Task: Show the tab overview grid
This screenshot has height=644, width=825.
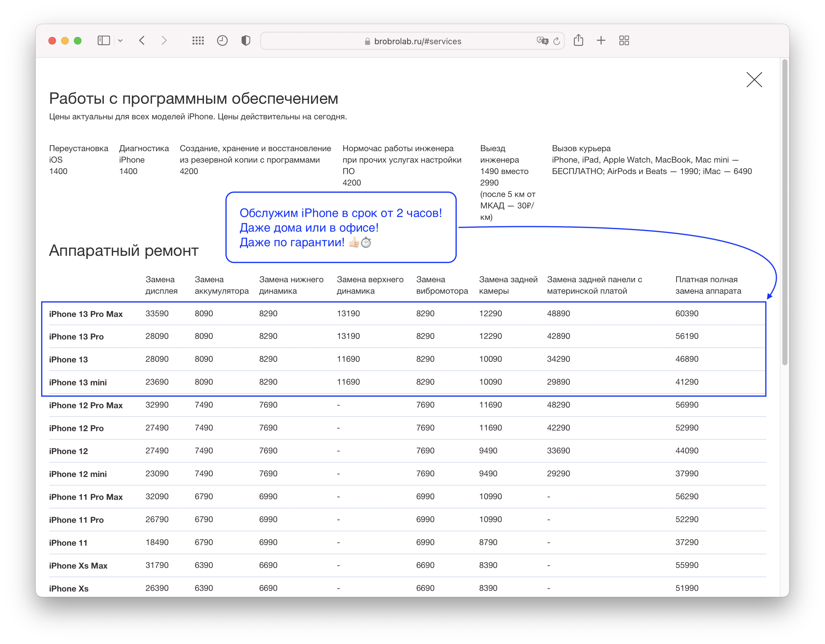Action: point(624,40)
